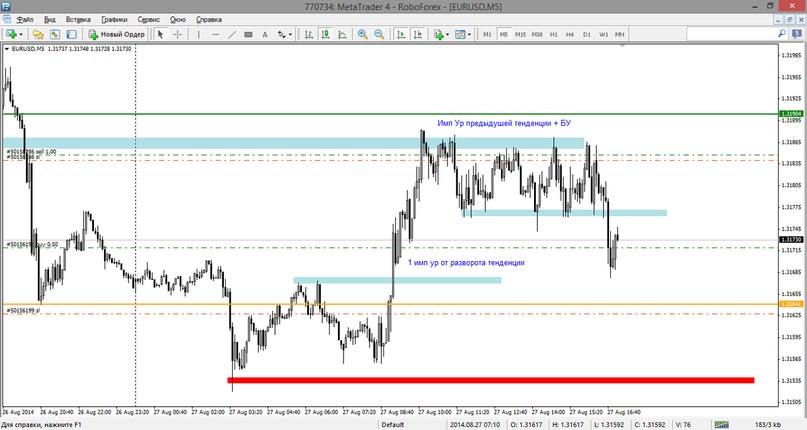Open the chart Templates icon
Image resolution: width=807 pixels, height=430 pixels.
pos(460,34)
